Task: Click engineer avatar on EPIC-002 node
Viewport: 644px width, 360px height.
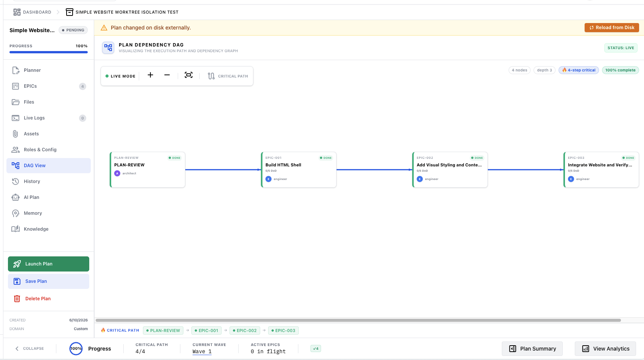Action: click(420, 179)
